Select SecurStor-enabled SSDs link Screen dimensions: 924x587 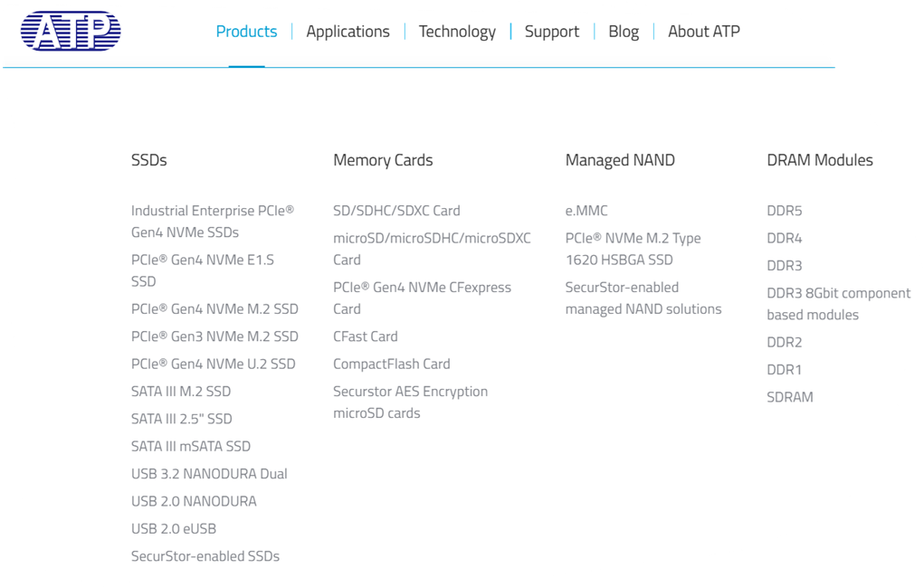click(x=205, y=555)
